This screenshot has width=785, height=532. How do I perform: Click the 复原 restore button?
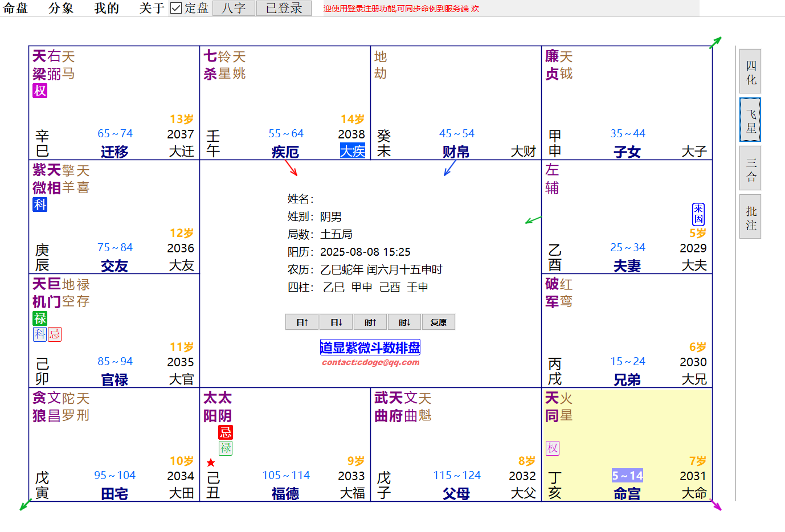tap(439, 322)
